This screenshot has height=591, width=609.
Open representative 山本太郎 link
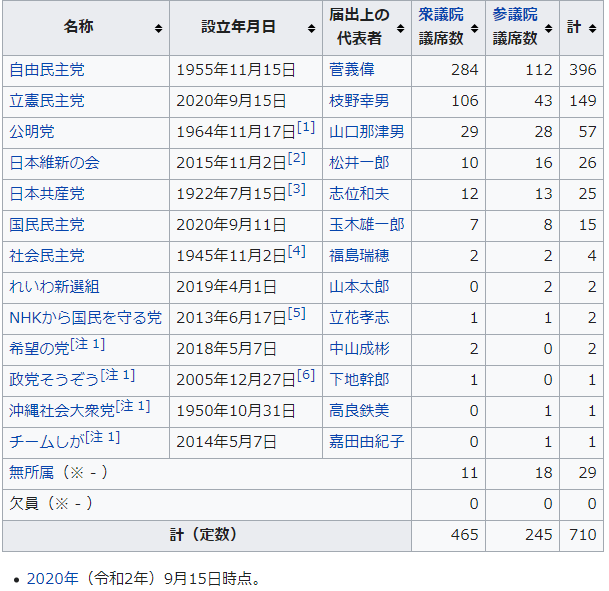click(x=359, y=287)
